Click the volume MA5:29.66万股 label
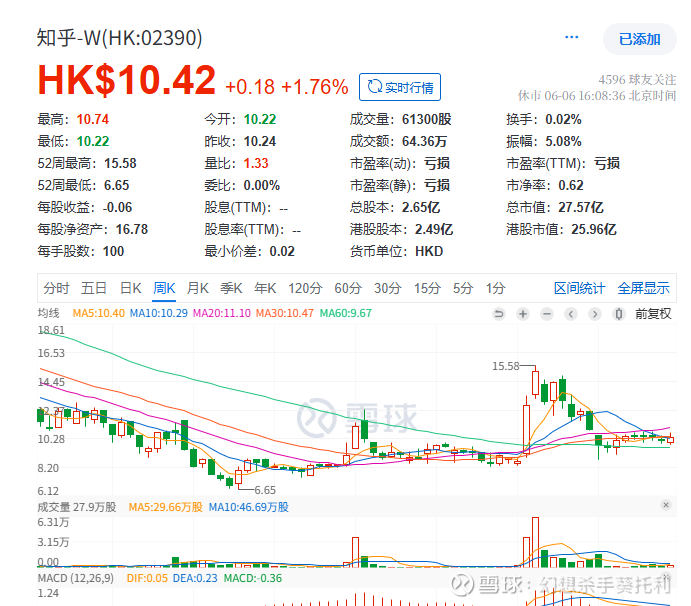Viewport: 691px width, 606px height. pos(166,507)
